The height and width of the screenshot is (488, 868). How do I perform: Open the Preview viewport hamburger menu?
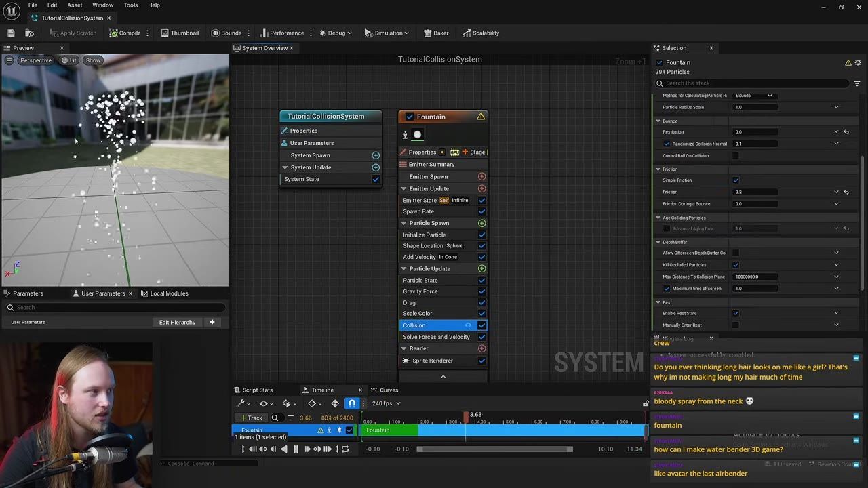pyautogui.click(x=9, y=60)
